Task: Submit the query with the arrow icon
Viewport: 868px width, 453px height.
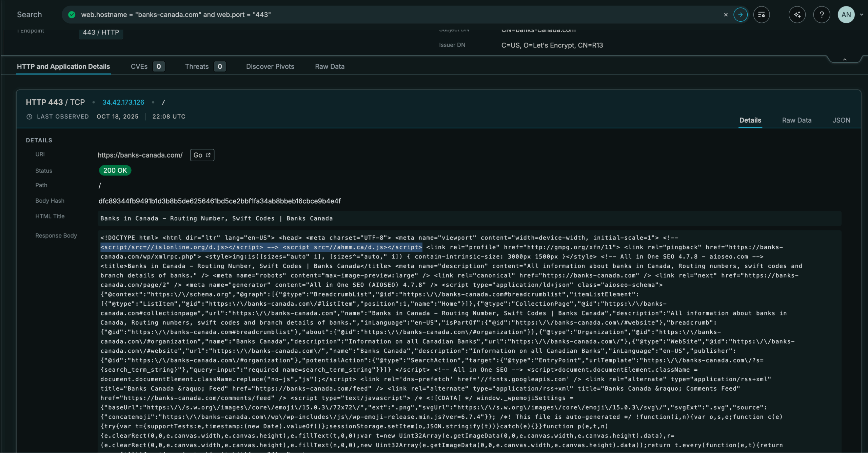Action: coord(741,15)
